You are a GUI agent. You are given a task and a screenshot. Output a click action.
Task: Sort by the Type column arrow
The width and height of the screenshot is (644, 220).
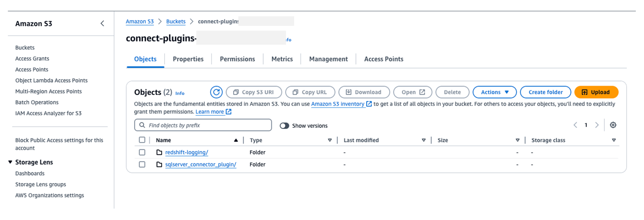[x=330, y=140]
